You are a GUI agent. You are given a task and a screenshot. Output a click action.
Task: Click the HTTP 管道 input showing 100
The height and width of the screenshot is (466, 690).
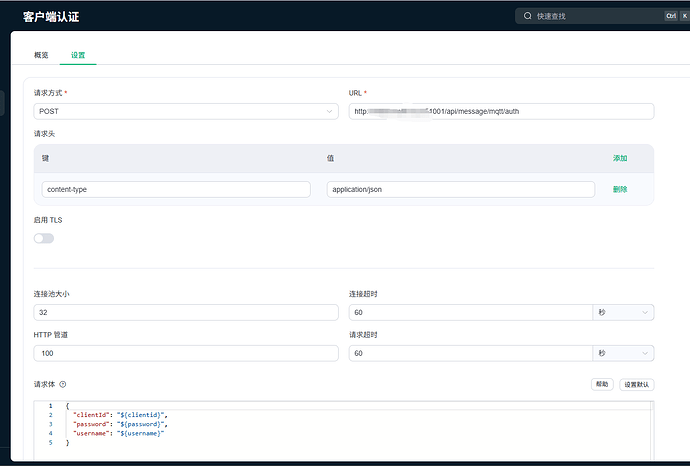186,353
